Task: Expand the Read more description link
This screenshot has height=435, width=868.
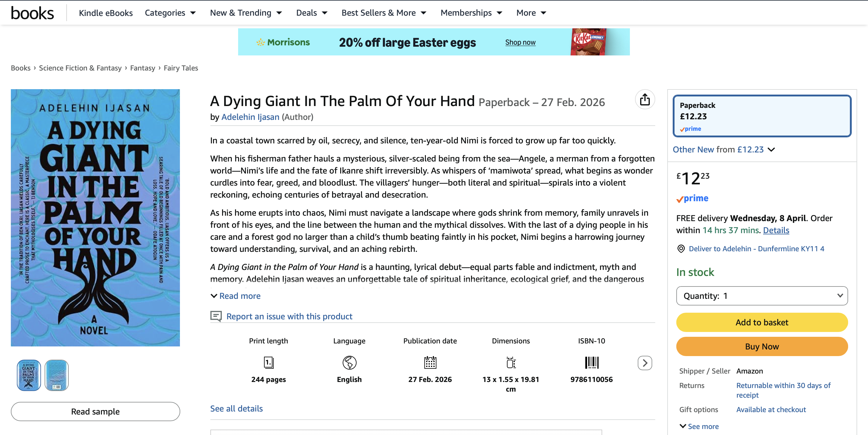Action: click(239, 296)
